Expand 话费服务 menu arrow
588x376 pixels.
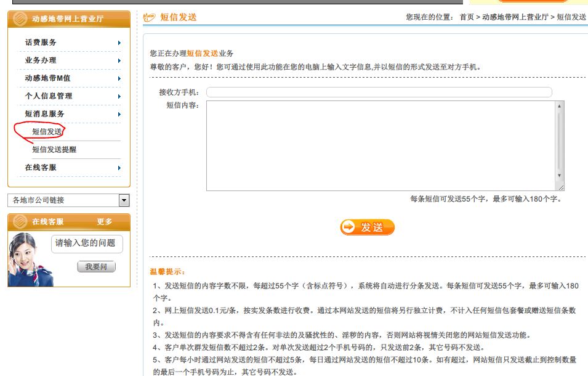click(119, 43)
